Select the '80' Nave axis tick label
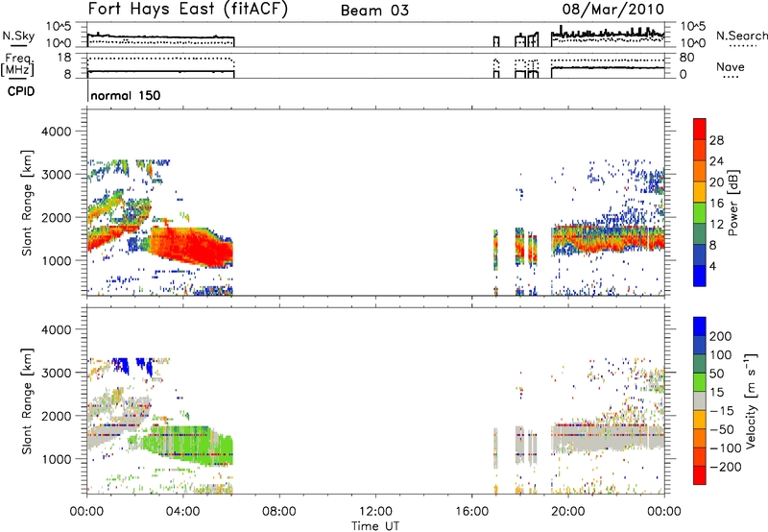Viewport: 768px width, 532px height. coord(686,58)
